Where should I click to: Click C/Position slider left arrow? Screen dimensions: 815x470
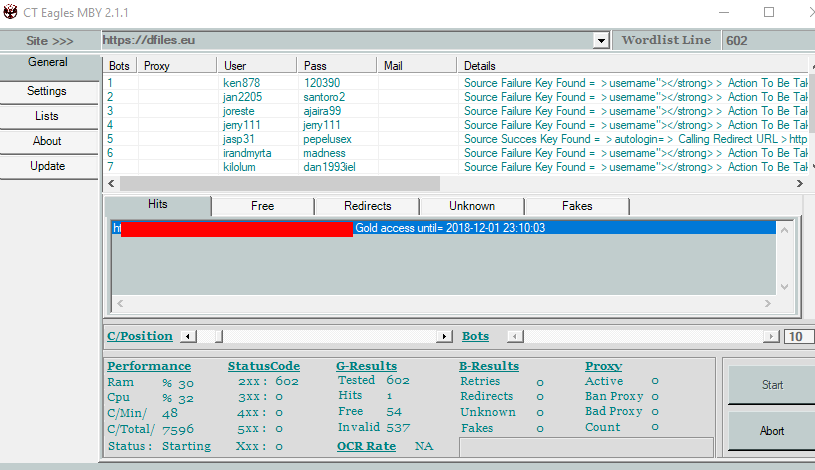tap(188, 336)
